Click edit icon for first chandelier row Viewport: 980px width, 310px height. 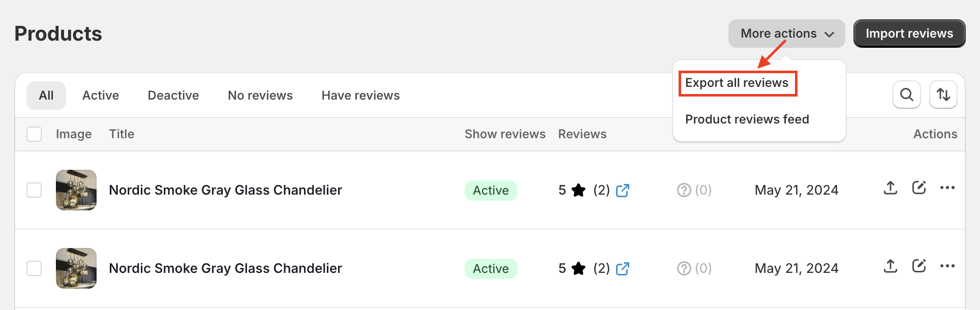pos(918,188)
